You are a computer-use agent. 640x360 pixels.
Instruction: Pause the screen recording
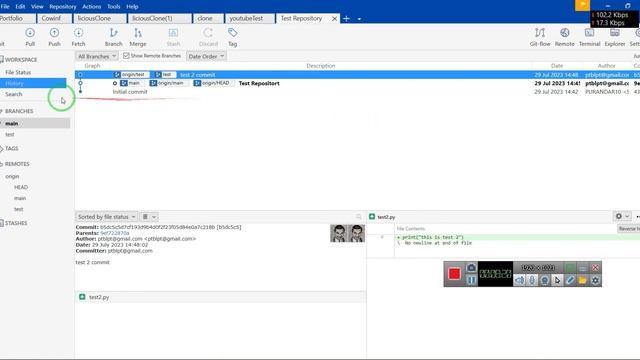tap(471, 280)
